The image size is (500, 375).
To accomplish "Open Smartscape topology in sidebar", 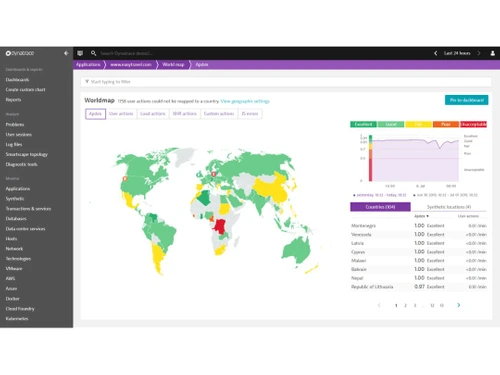I will click(27, 154).
